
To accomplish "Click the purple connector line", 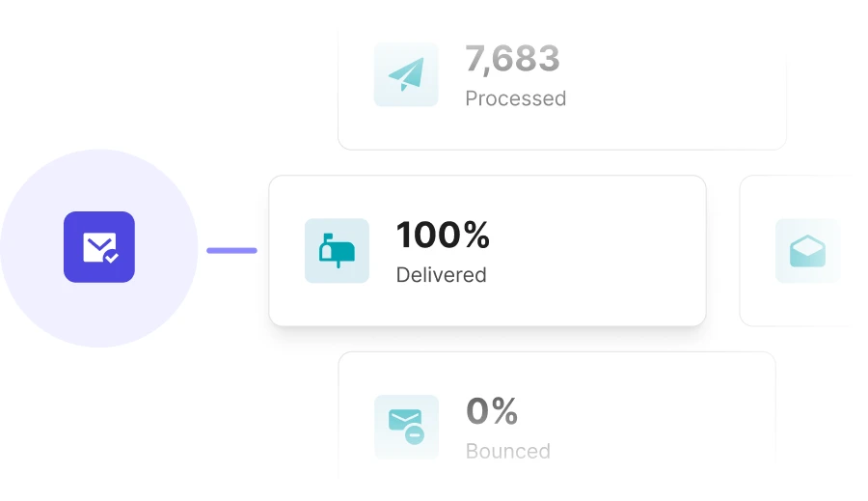I will [231, 251].
